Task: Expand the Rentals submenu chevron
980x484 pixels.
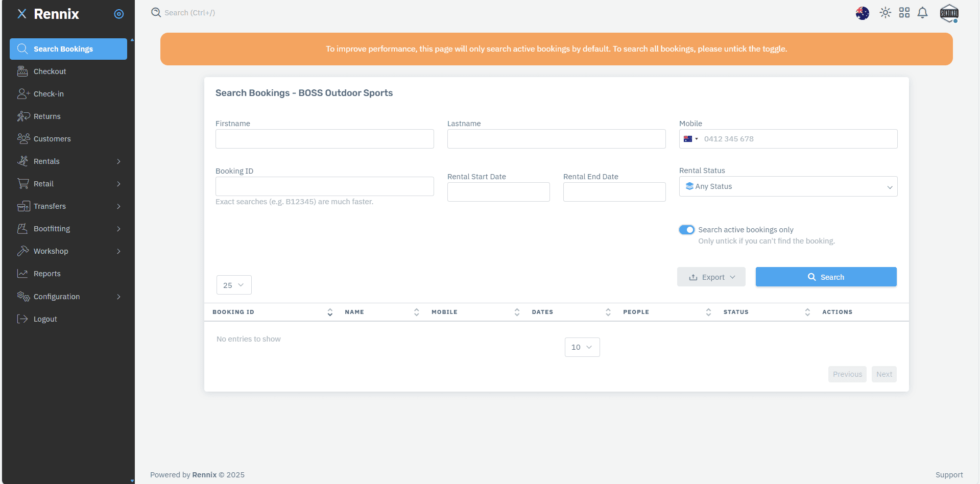Action: tap(118, 161)
